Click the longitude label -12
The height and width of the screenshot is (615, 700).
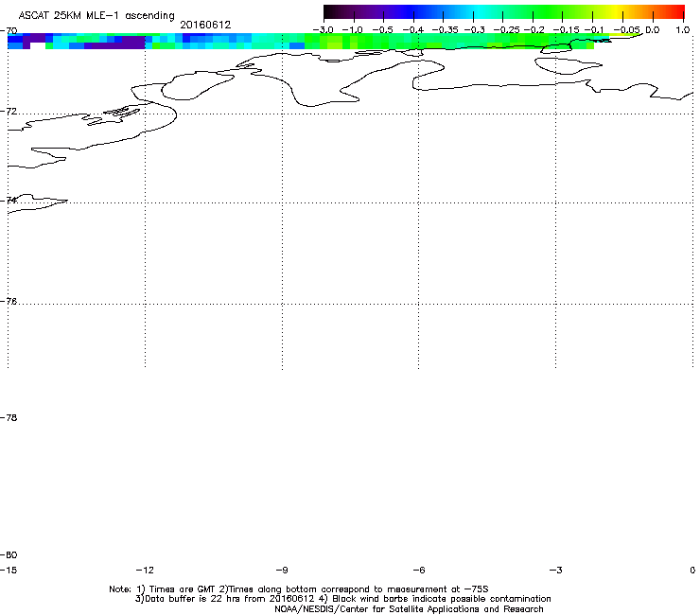145,570
